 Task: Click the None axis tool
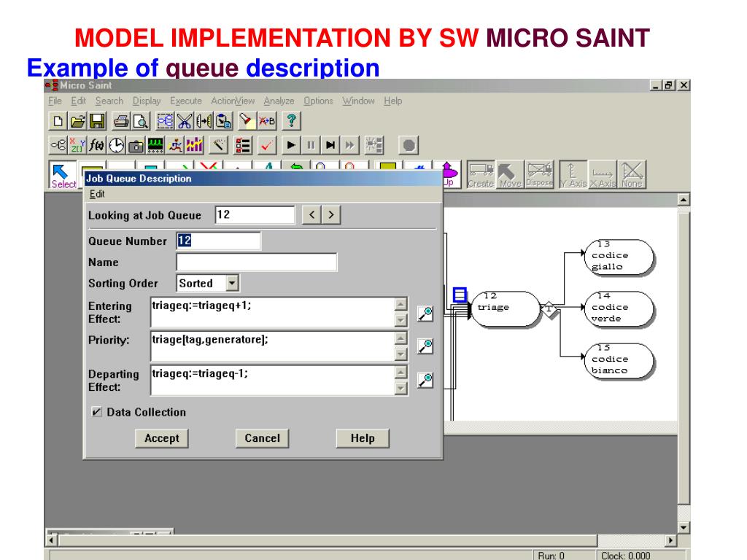pyautogui.click(x=632, y=175)
